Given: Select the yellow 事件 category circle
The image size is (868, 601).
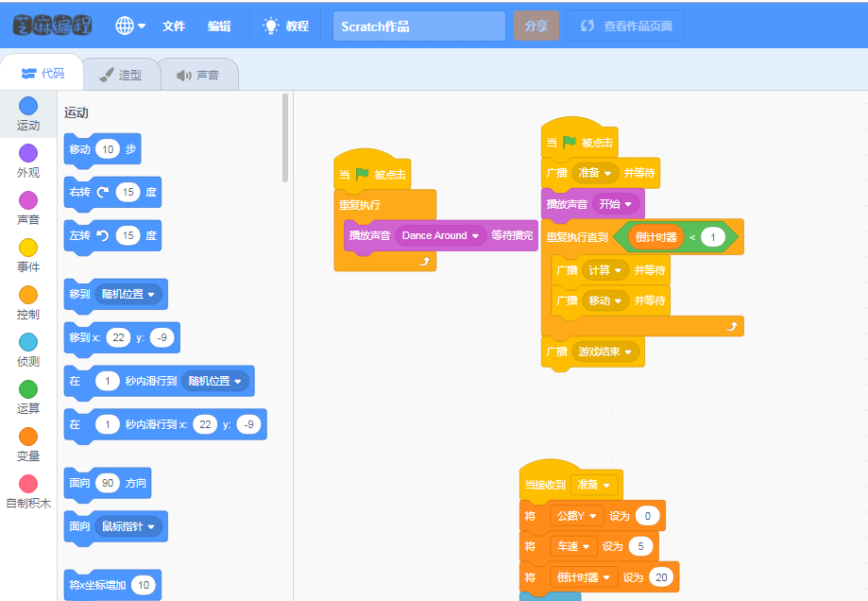Looking at the screenshot, I should click(28, 248).
